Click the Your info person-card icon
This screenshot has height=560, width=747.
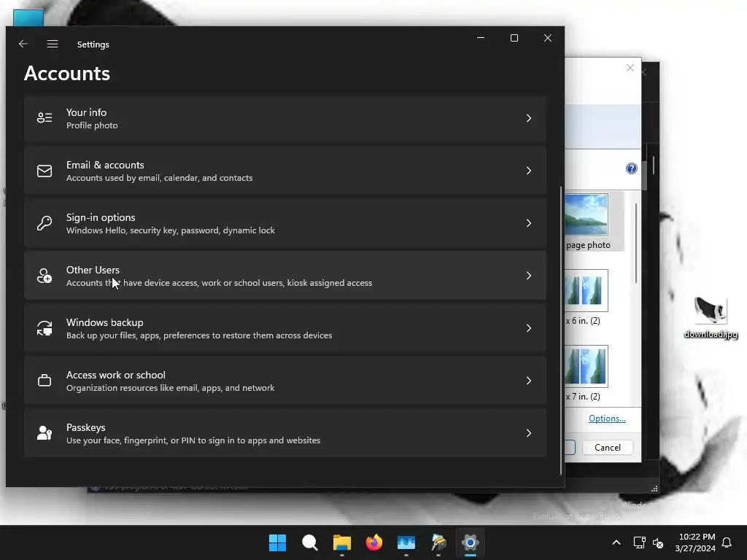coord(44,118)
